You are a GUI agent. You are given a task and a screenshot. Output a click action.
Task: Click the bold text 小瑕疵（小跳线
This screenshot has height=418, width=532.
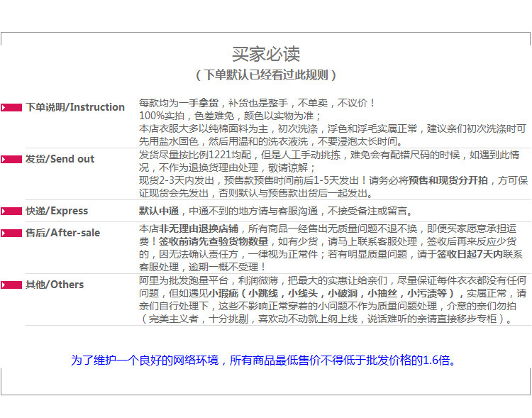click(x=243, y=293)
